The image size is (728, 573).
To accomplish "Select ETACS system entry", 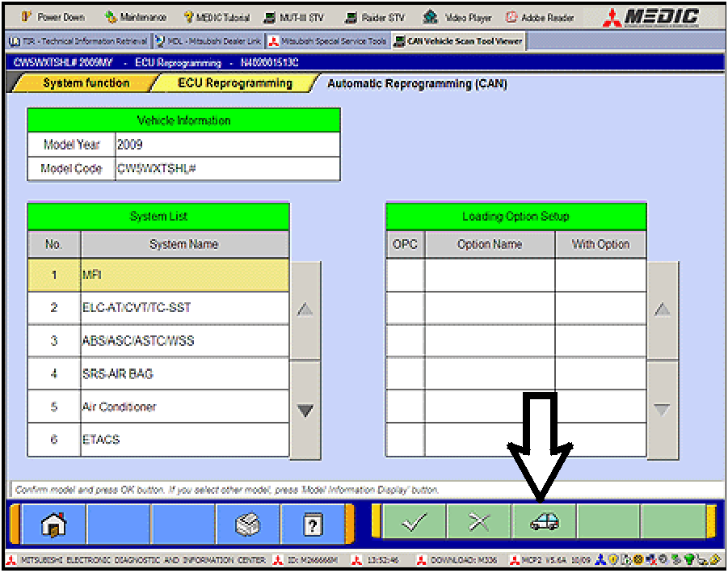I will 184,440.
